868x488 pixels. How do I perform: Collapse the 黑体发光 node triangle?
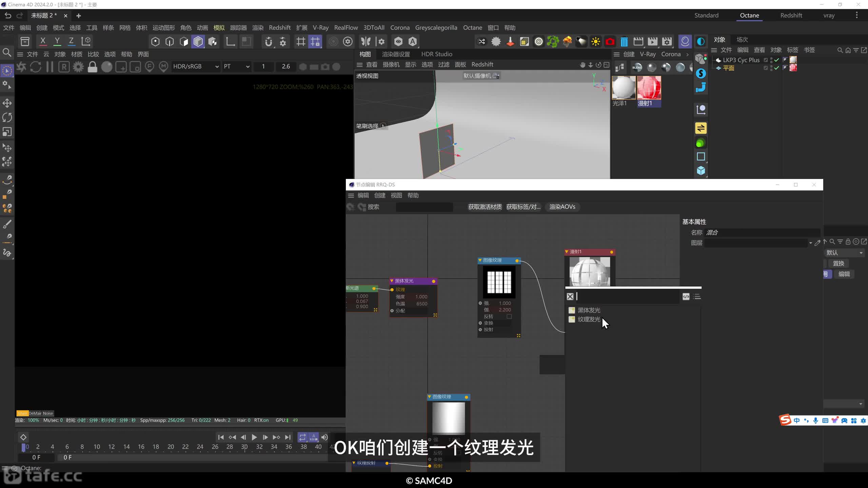coord(392,281)
